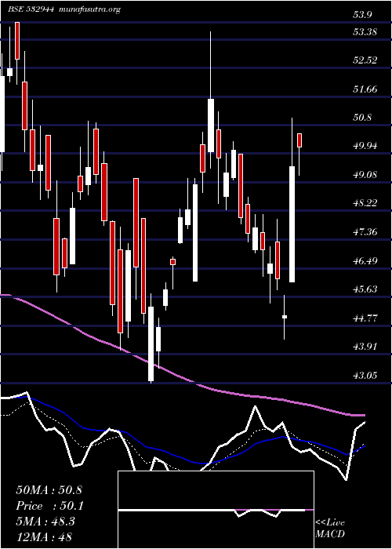Click the 47.36 price axis label
This screenshot has height=549, width=392.
365,232
